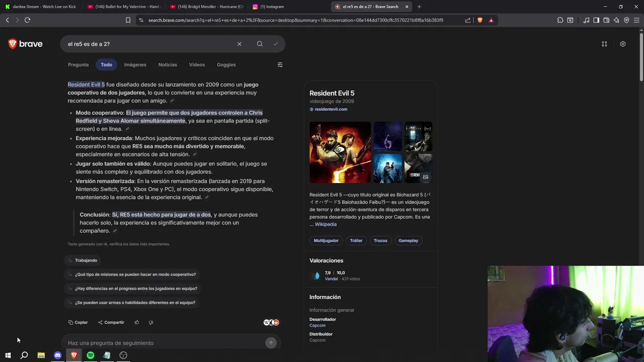The width and height of the screenshot is (644, 362).
Task: Open Brave Rewards triangle icon
Action: 491,20
